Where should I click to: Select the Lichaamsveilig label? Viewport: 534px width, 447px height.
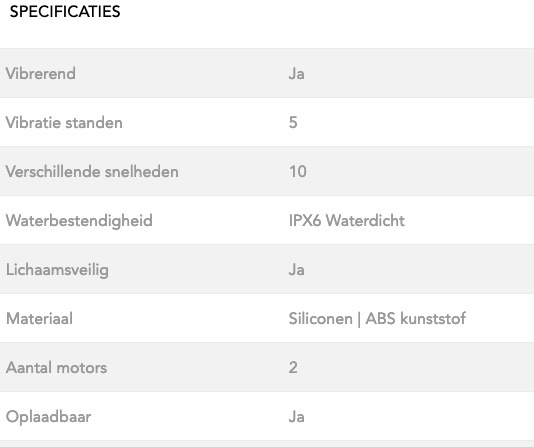point(58,271)
